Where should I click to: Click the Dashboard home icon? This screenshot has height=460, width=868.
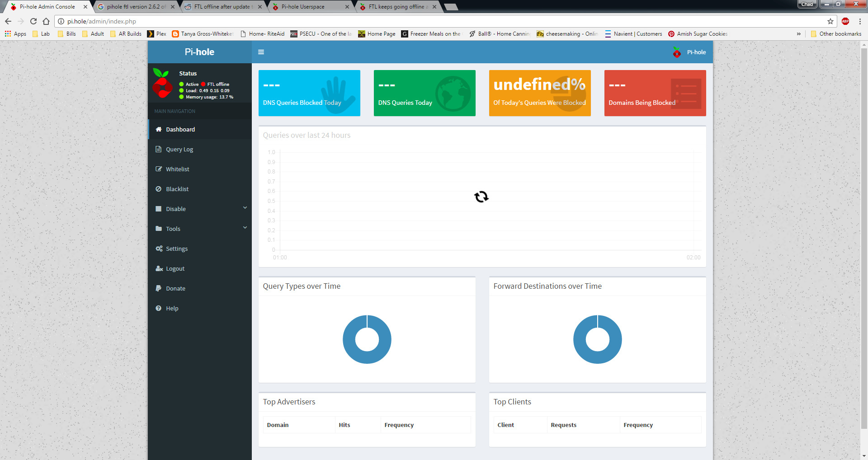tap(159, 129)
